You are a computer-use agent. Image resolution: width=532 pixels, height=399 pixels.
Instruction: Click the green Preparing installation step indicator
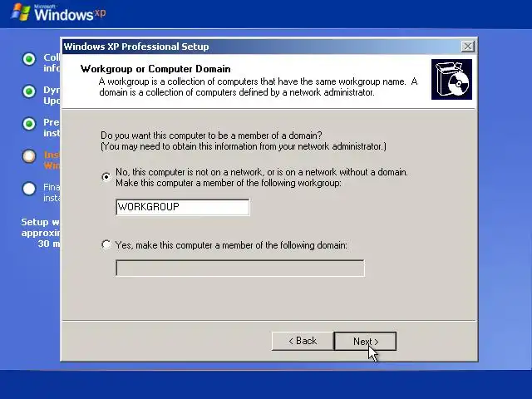[x=29, y=124]
